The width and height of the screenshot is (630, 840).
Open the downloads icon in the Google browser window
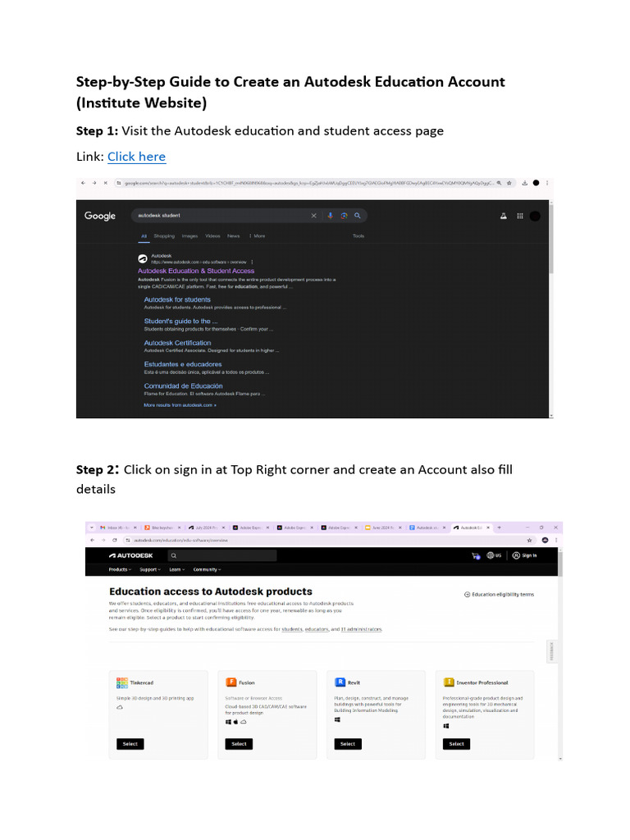pos(524,183)
